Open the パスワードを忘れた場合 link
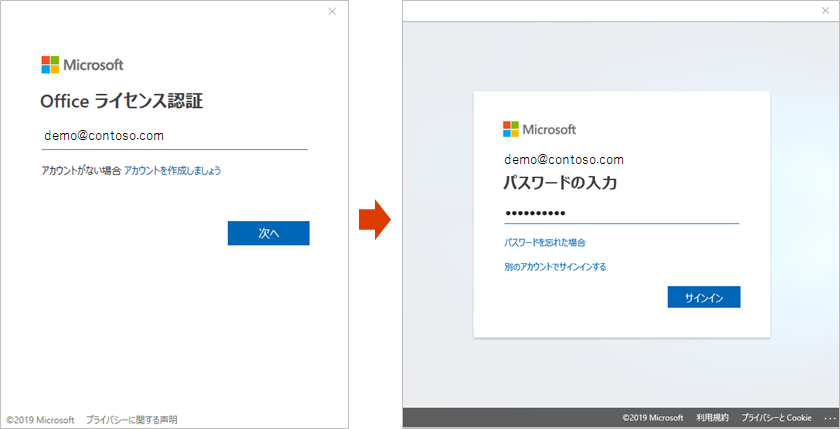The width and height of the screenshot is (840, 429). click(545, 243)
